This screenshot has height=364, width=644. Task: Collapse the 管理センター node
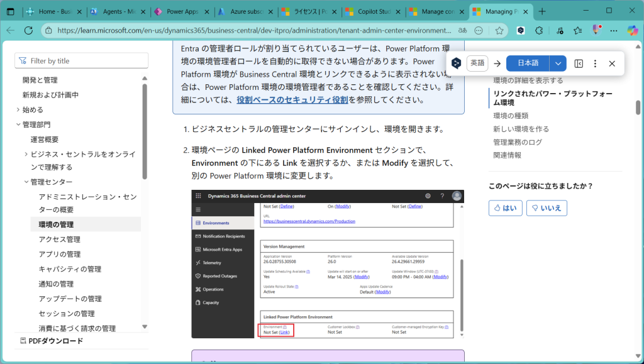pyautogui.click(x=26, y=182)
